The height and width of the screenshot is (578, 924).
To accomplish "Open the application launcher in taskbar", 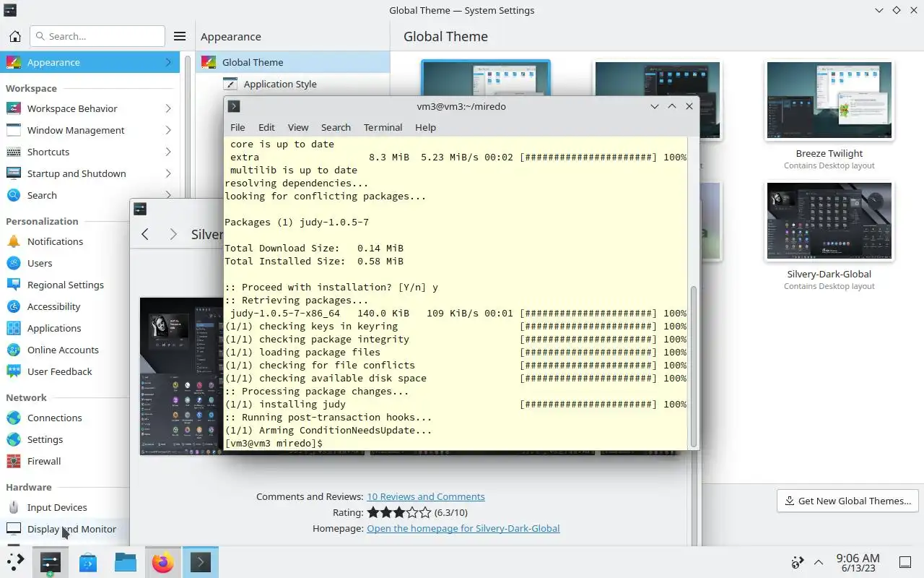I will (x=14, y=562).
